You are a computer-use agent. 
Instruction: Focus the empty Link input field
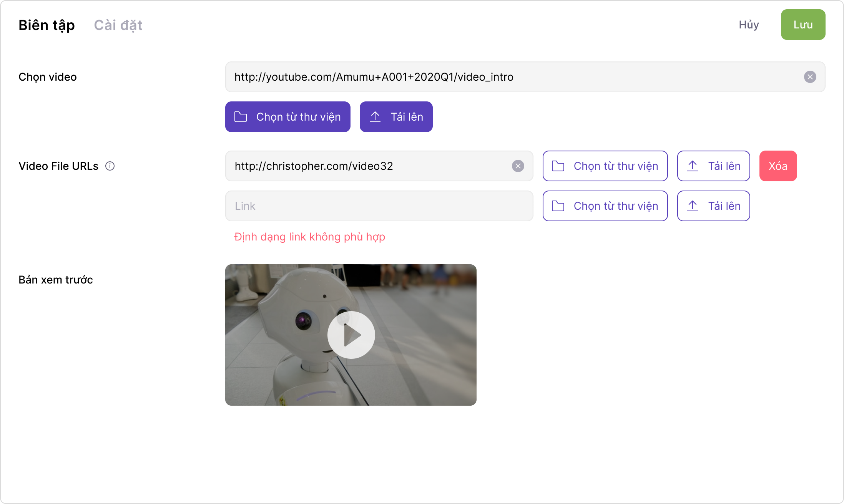click(x=379, y=206)
